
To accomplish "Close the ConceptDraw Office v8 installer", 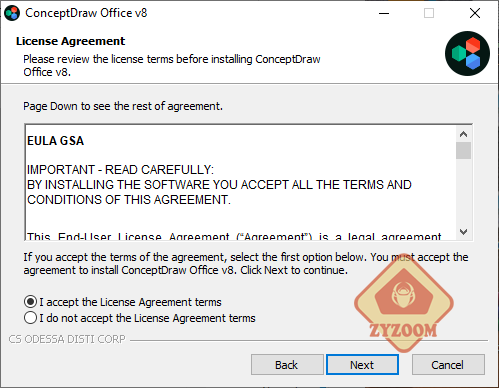I will click(x=475, y=13).
